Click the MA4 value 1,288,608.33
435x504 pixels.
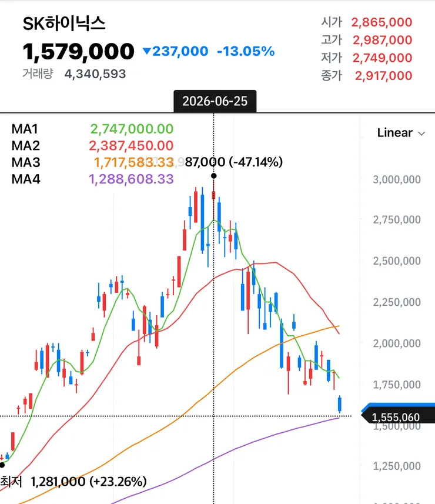click(x=131, y=179)
